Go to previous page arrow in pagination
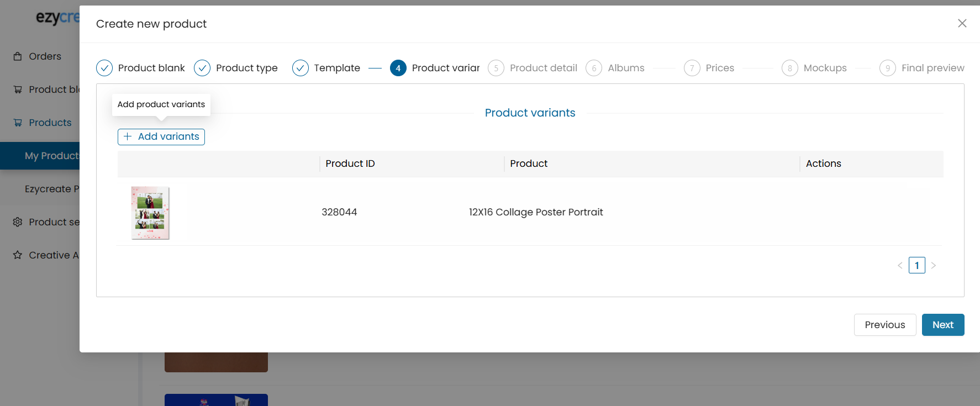This screenshot has height=406, width=980. 900,266
